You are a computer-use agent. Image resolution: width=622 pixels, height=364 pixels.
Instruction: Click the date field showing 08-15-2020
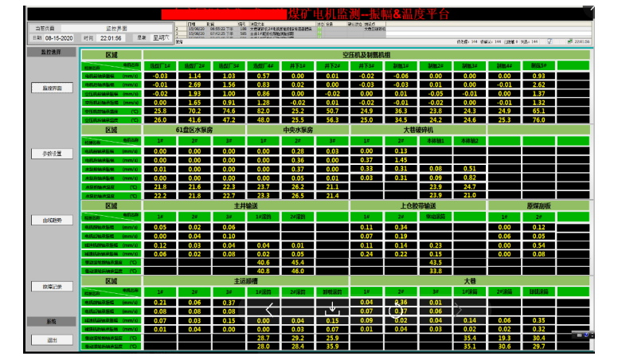pos(59,37)
